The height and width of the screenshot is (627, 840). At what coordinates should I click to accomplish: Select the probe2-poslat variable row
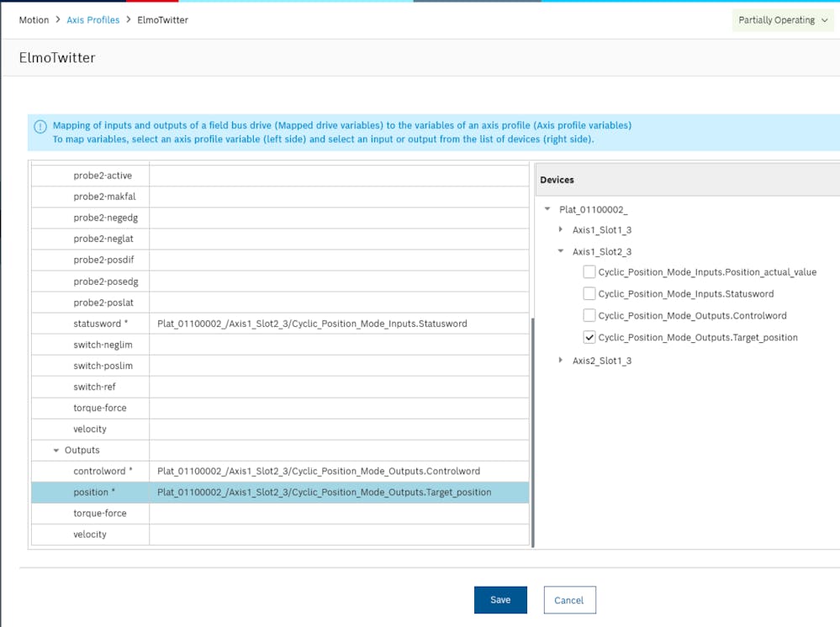pyautogui.click(x=280, y=303)
